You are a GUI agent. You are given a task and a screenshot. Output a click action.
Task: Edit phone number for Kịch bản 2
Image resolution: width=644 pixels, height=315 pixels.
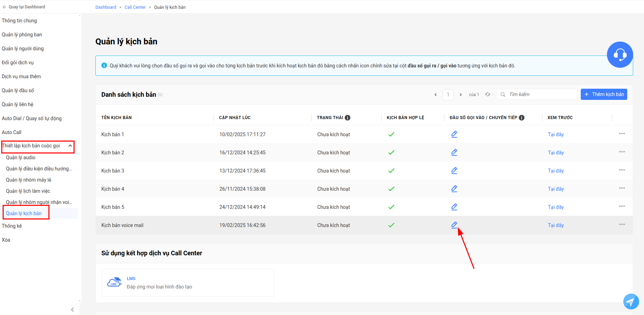(x=454, y=152)
